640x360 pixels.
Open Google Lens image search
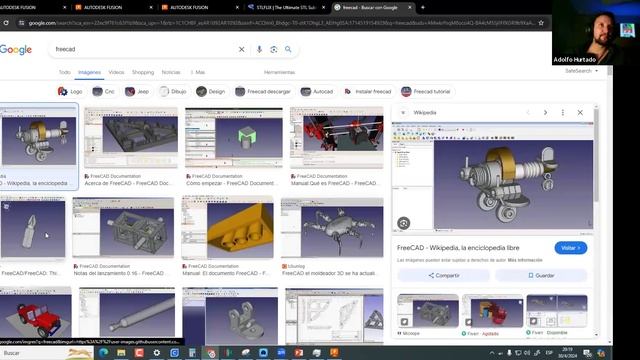(273, 49)
